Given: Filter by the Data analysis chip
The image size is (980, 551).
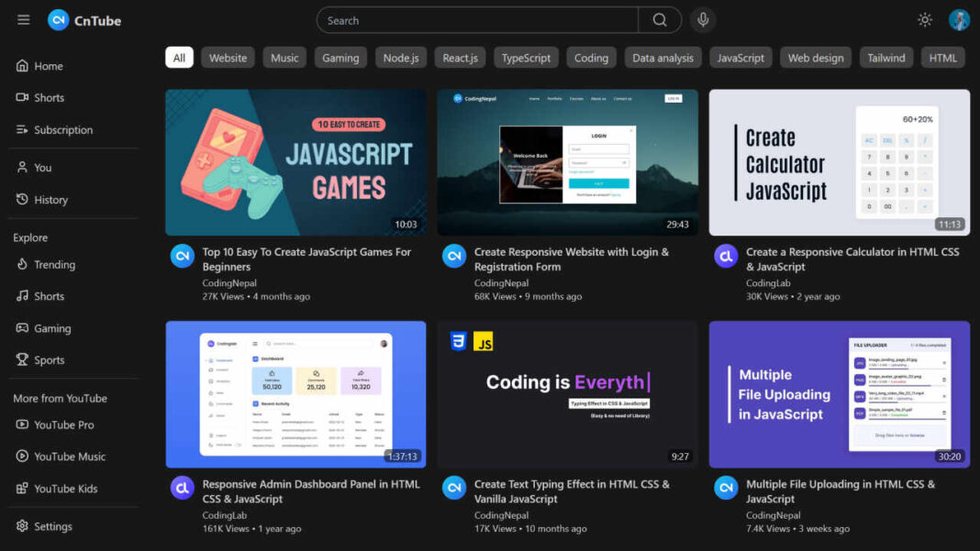Looking at the screenshot, I should [663, 58].
